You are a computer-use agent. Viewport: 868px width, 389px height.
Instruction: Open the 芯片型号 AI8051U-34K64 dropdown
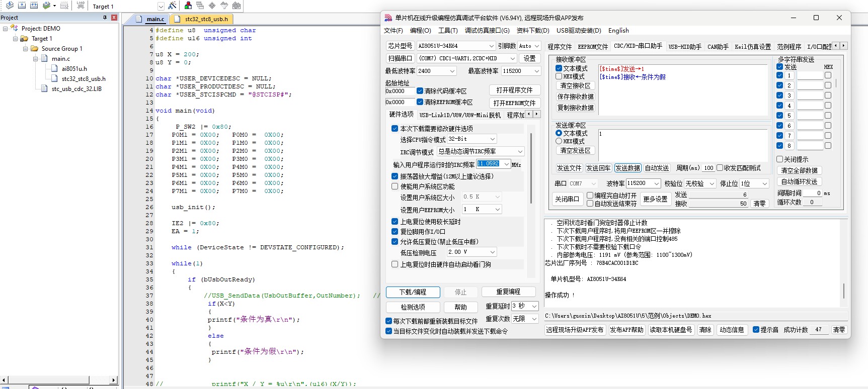coord(492,46)
